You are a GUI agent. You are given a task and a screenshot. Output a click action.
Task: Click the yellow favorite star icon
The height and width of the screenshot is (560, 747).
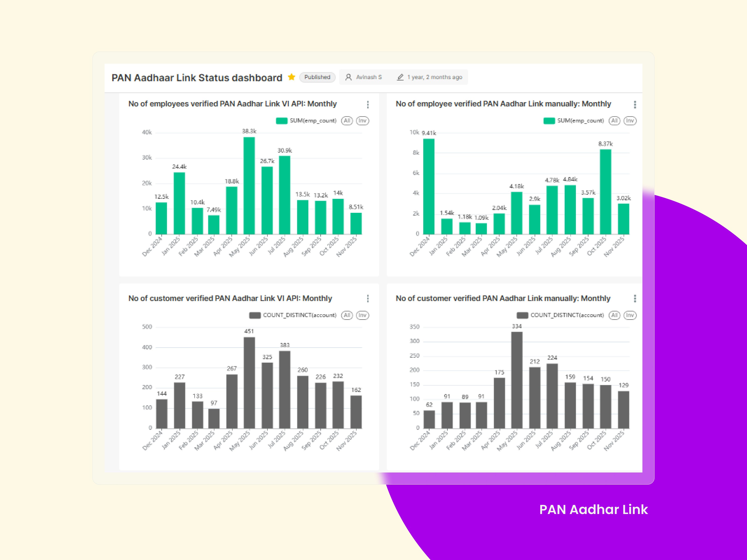pos(291,77)
